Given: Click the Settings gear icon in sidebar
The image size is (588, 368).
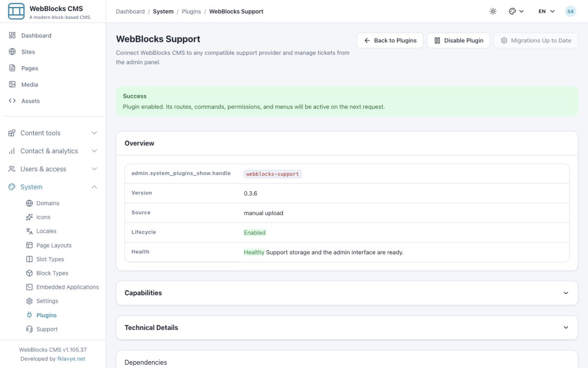Looking at the screenshot, I should coord(29,301).
